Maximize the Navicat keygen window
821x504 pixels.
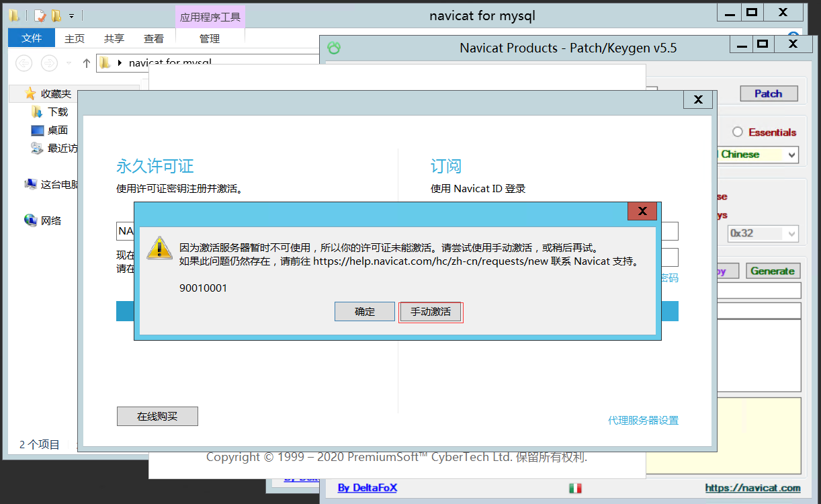click(762, 44)
